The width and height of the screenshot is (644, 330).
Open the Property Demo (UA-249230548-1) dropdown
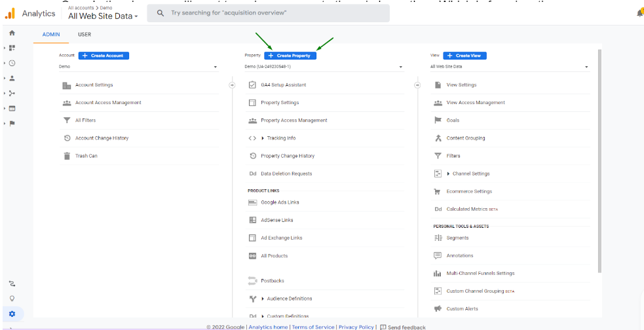(324, 67)
